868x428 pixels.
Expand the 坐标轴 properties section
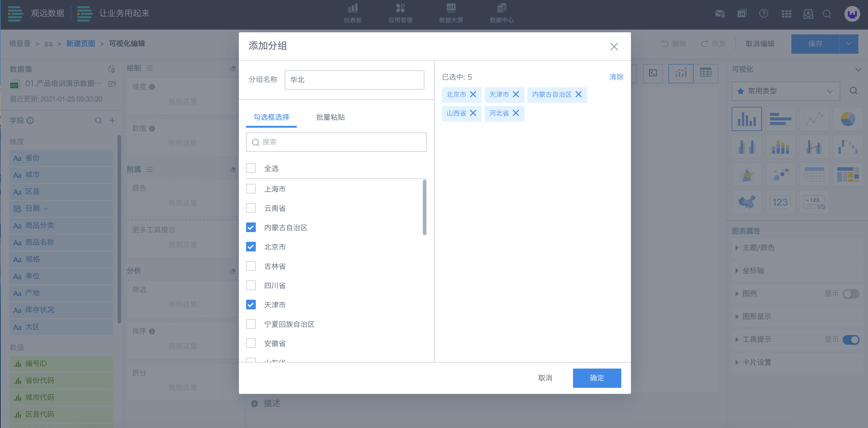point(753,270)
